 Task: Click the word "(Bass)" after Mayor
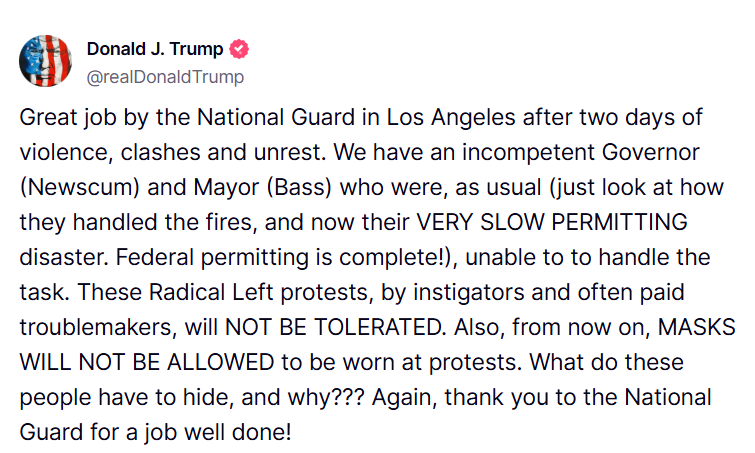click(x=299, y=188)
